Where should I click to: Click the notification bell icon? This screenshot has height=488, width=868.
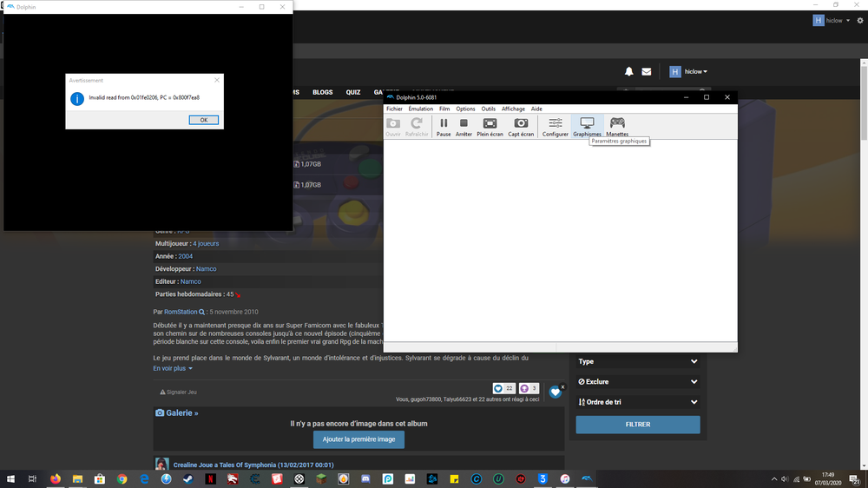pos(629,72)
